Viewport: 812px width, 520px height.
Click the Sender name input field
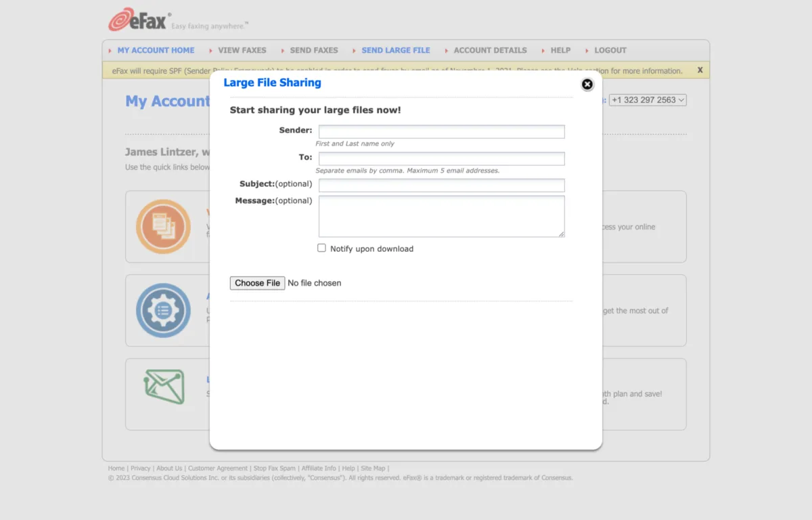pos(441,131)
